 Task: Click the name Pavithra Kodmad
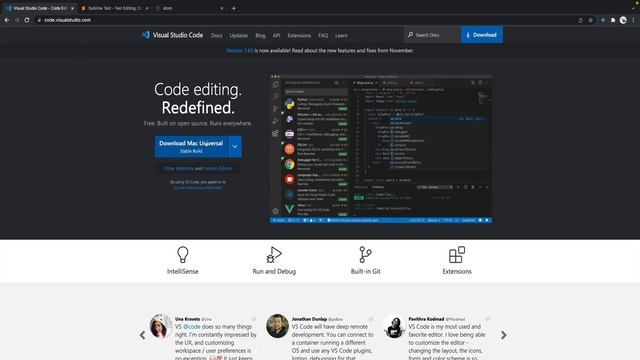pyautogui.click(x=426, y=319)
